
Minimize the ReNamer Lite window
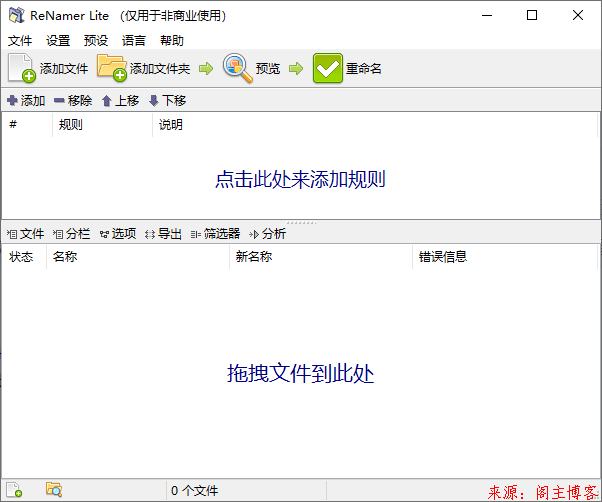click(x=487, y=15)
